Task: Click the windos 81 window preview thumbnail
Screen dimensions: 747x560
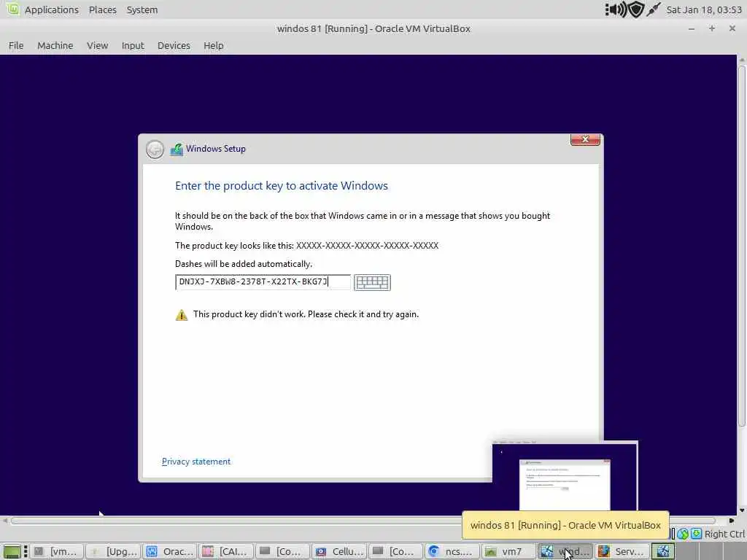Action: coord(565,476)
